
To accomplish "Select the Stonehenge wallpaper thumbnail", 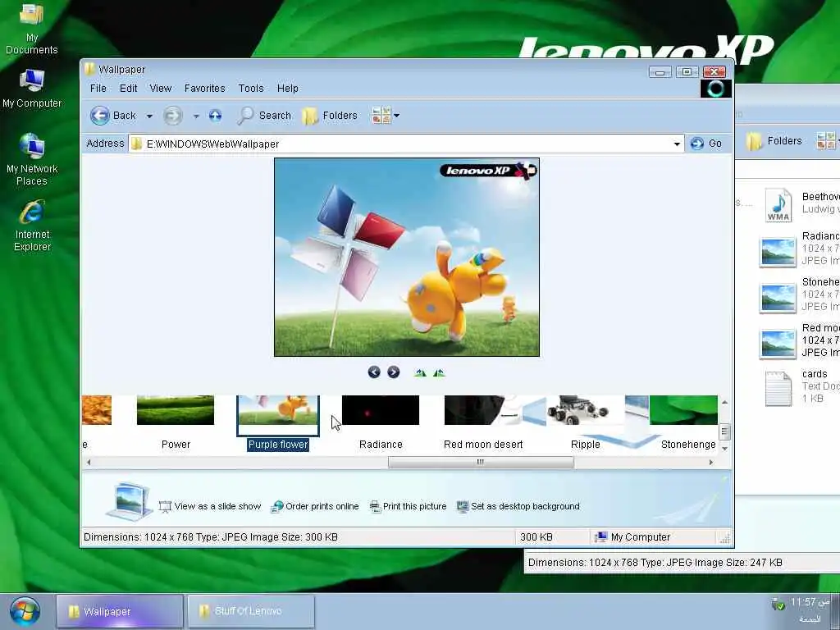I will [x=683, y=410].
